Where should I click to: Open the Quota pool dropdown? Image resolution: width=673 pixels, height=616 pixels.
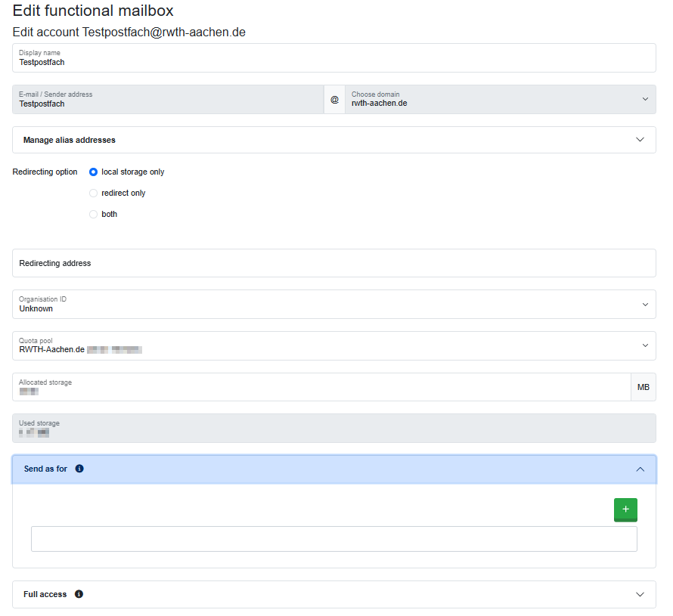click(x=646, y=345)
